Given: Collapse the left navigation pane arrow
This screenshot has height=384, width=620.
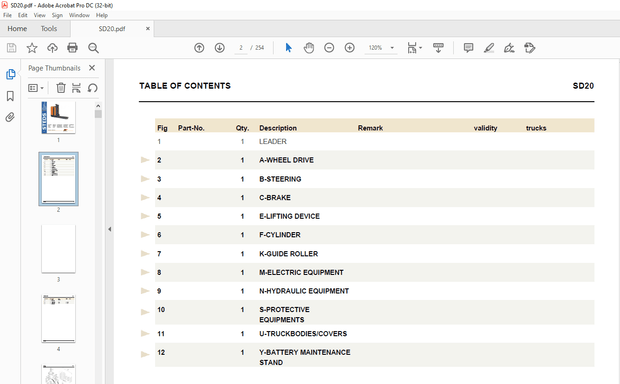Looking at the screenshot, I should click(110, 229).
